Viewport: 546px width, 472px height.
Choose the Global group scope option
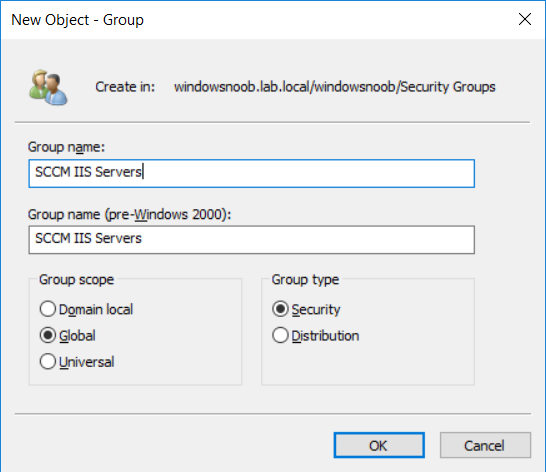tap(48, 335)
